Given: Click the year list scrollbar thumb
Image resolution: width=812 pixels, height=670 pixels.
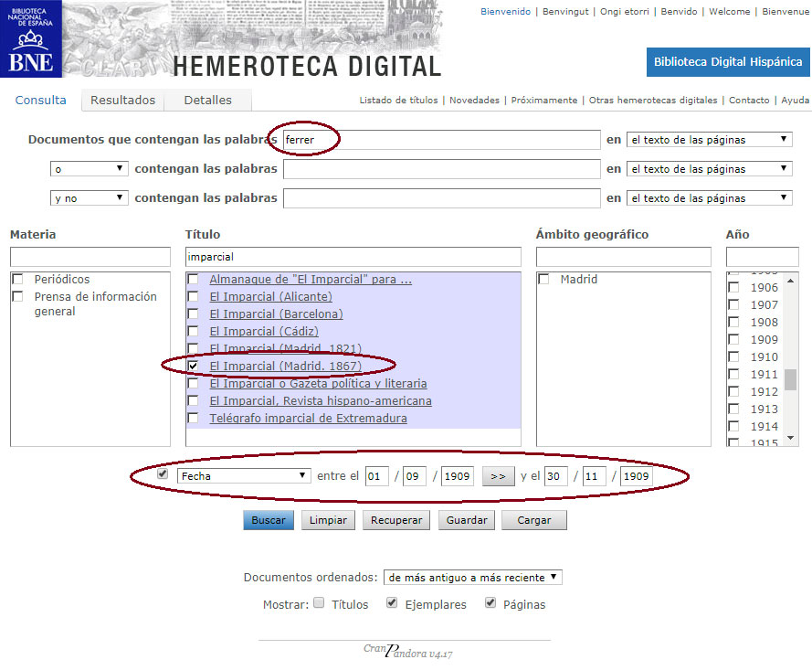Looking at the screenshot, I should click(x=790, y=379).
